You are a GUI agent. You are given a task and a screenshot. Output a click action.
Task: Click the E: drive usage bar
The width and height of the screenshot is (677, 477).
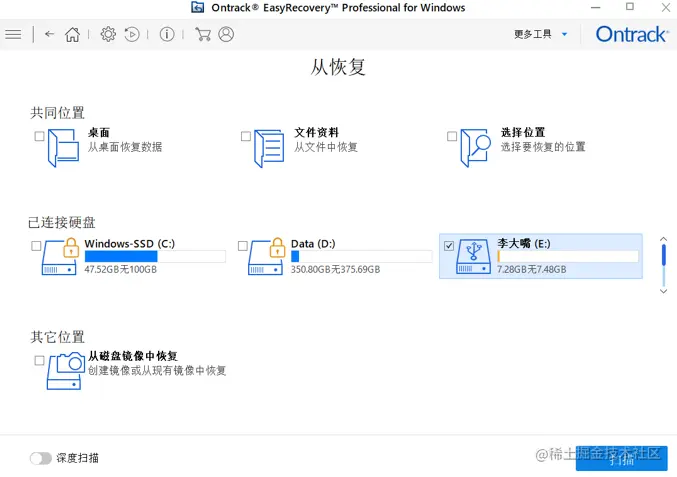tap(568, 257)
